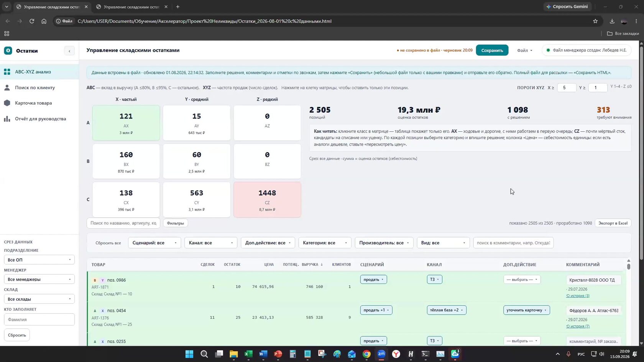Click Экспорт в Excel button

tap(613, 223)
